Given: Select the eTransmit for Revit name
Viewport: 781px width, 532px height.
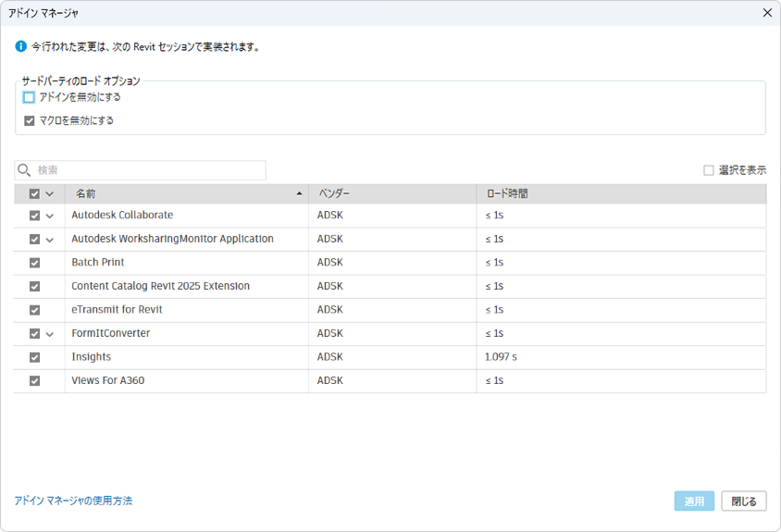Looking at the screenshot, I should 117,309.
